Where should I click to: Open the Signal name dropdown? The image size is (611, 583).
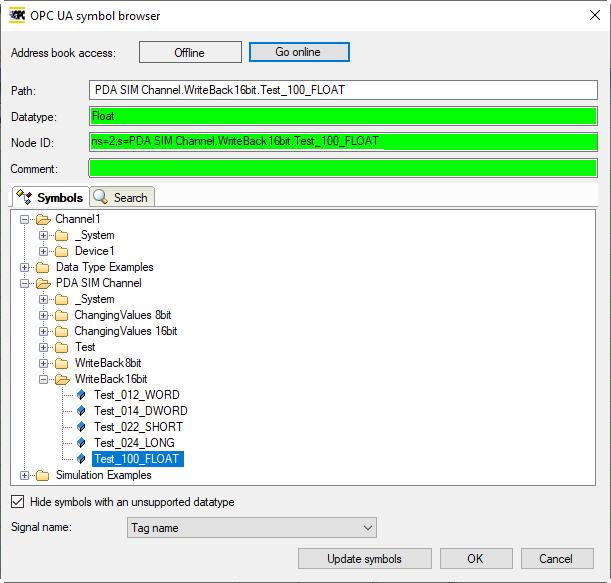[x=252, y=528]
